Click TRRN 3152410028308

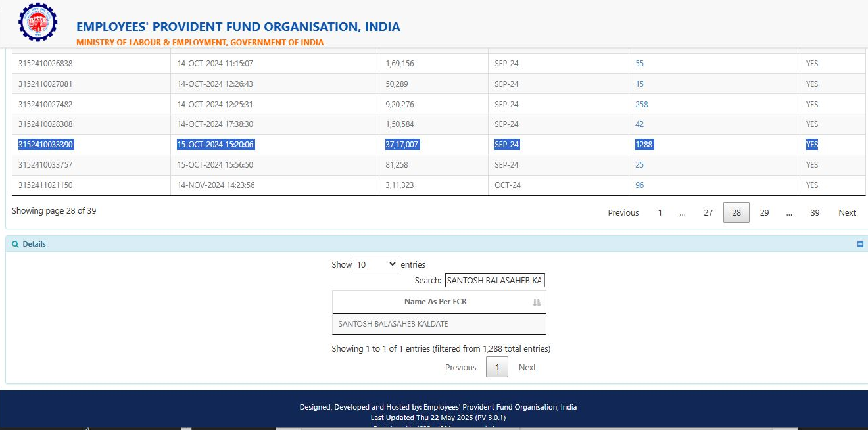click(x=45, y=124)
